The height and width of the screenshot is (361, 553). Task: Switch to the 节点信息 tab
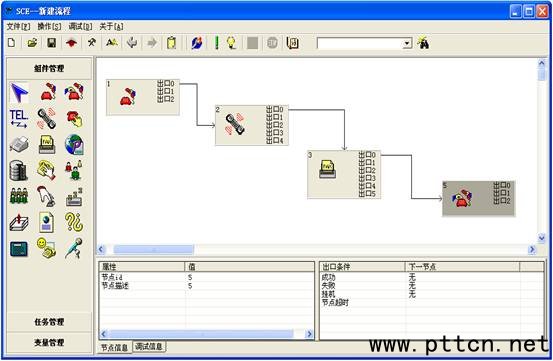coord(114,348)
